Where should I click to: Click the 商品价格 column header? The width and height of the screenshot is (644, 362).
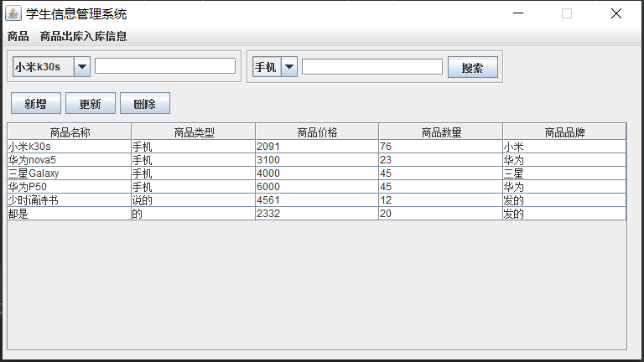[317, 132]
